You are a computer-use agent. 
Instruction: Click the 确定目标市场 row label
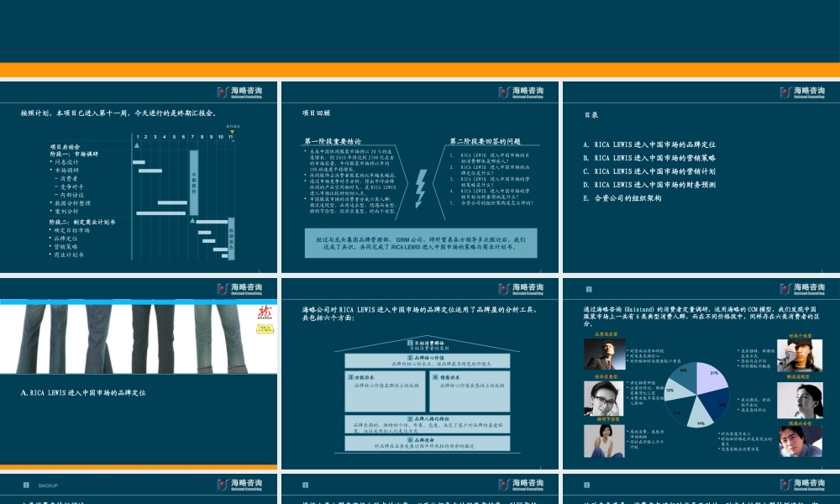point(71,230)
